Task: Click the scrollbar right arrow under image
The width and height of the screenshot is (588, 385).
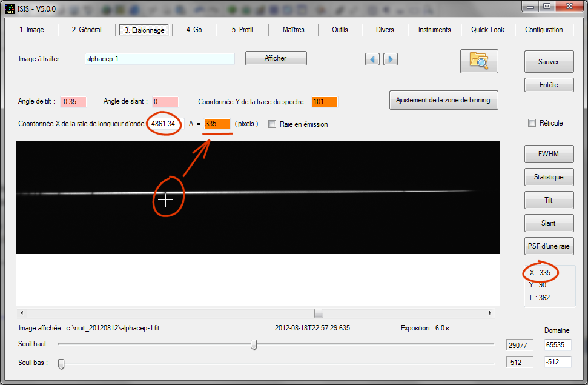Action: pos(490,313)
